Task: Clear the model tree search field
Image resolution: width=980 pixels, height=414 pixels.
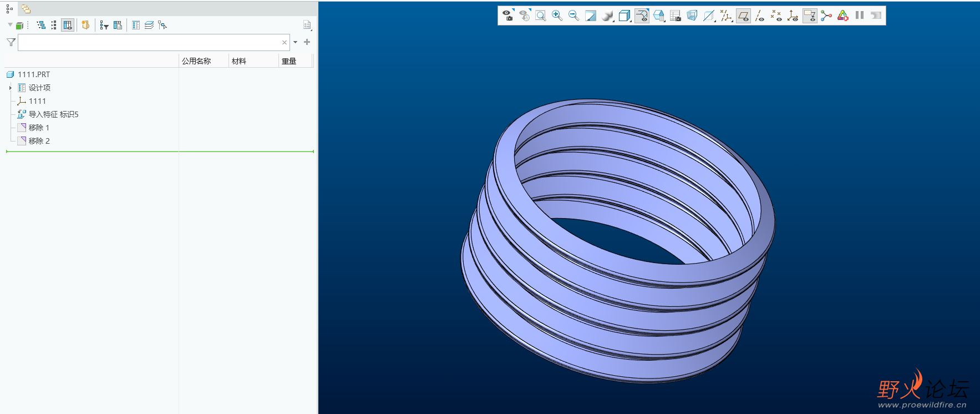Action: [285, 42]
